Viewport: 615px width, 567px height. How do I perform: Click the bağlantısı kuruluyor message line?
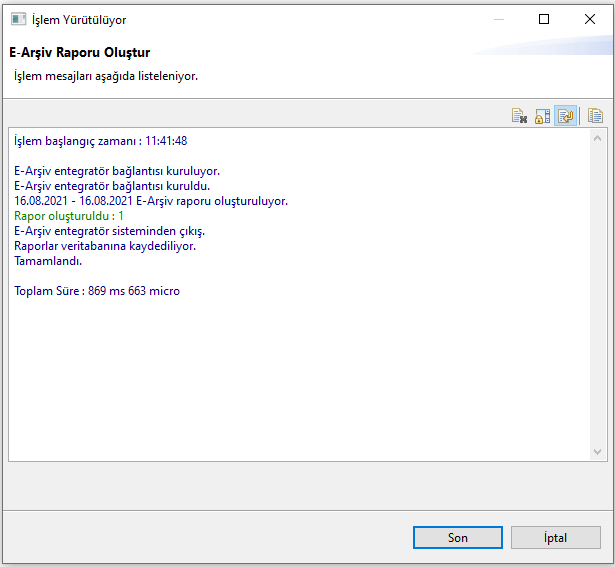(x=117, y=171)
